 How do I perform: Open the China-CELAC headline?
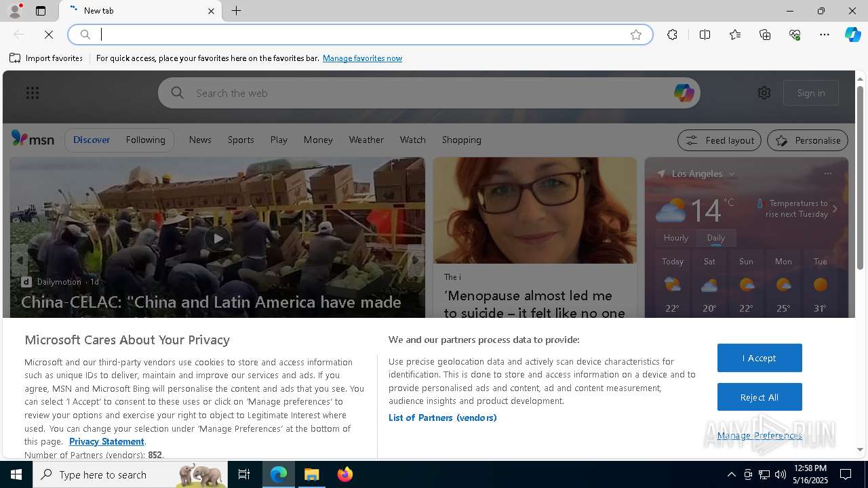point(211,302)
